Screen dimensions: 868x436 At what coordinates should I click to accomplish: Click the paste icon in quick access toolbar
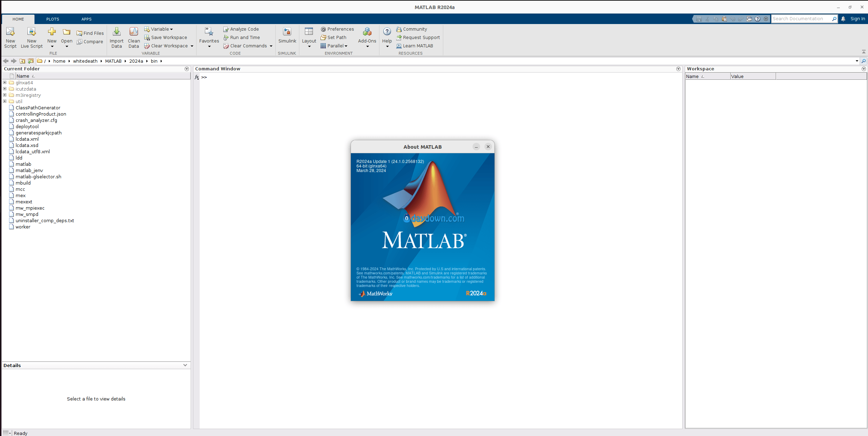pyautogui.click(x=724, y=19)
